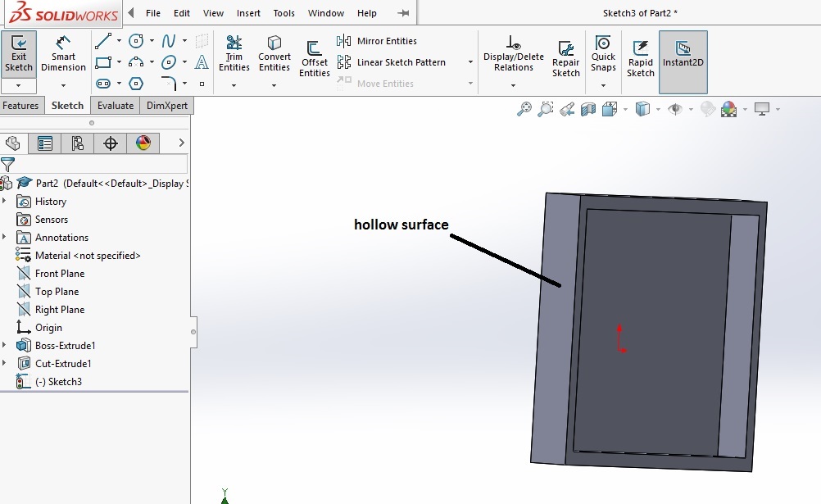Click the Apply Scene icon
The width and height of the screenshot is (821, 504).
tap(729, 109)
